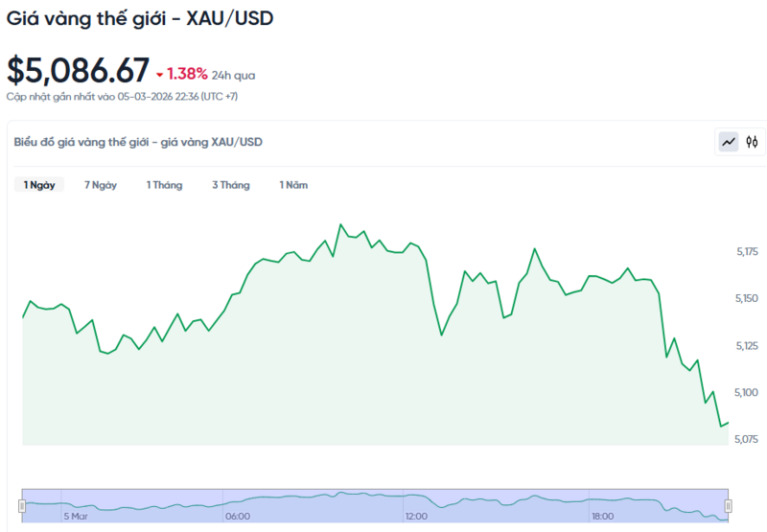Select the 1 Ngày time range
The image size is (767, 532).
click(39, 185)
